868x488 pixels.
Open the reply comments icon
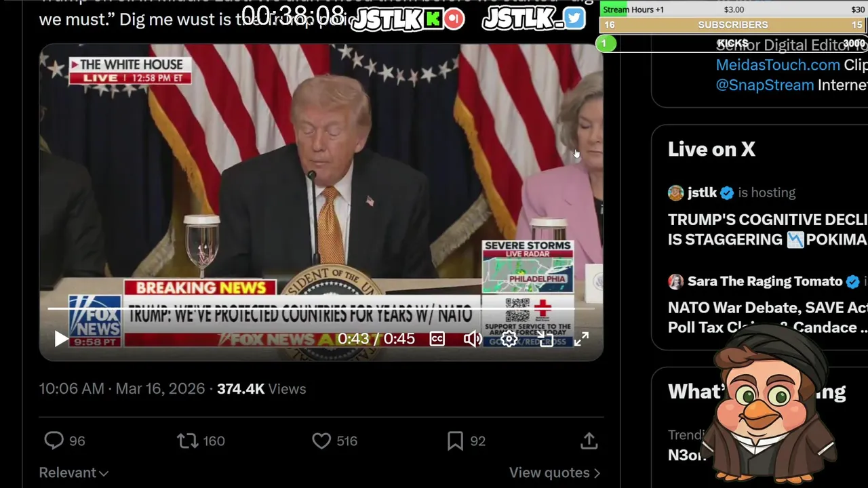(54, 441)
